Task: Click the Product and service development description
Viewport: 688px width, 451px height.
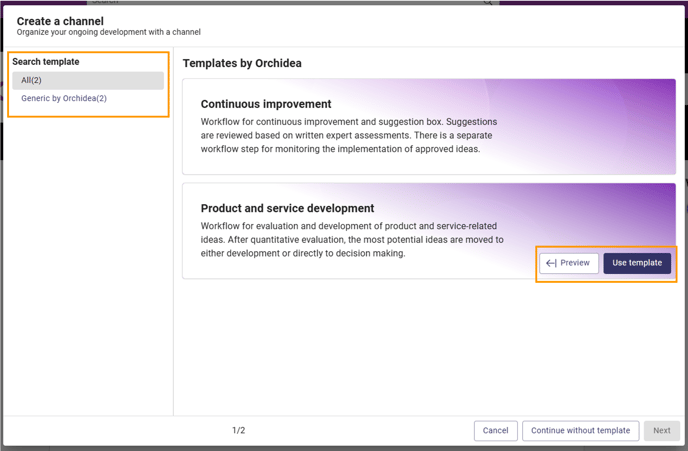Action: click(352, 240)
